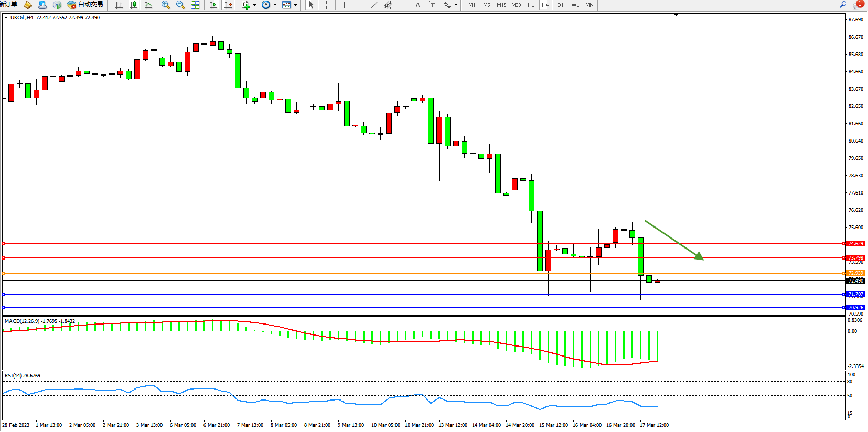Select the crosshair cursor tool

pos(326,5)
